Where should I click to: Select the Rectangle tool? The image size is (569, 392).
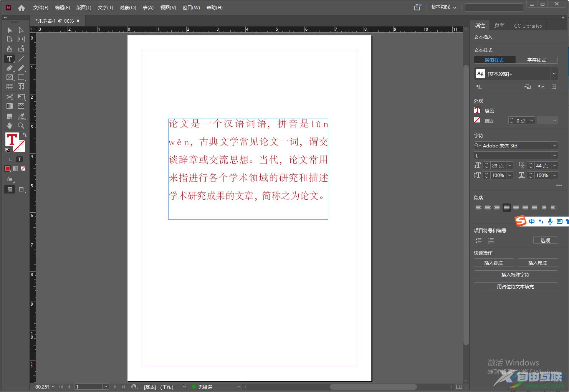[x=21, y=78]
